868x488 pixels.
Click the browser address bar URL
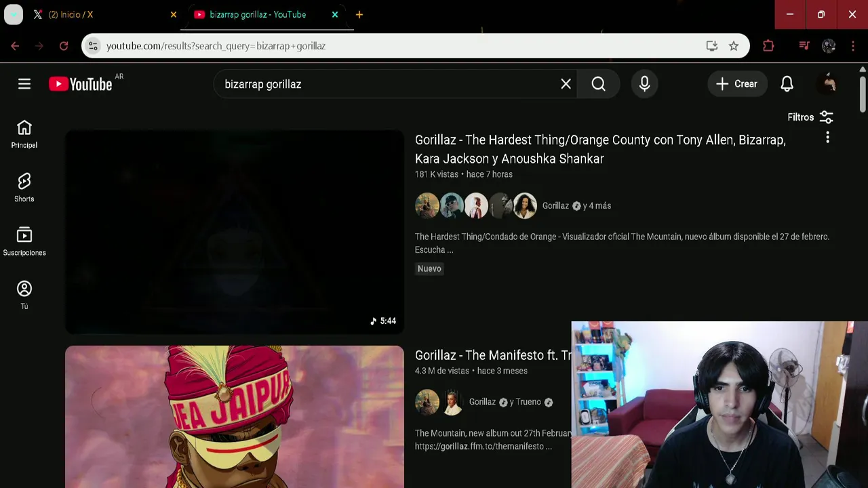216,46
